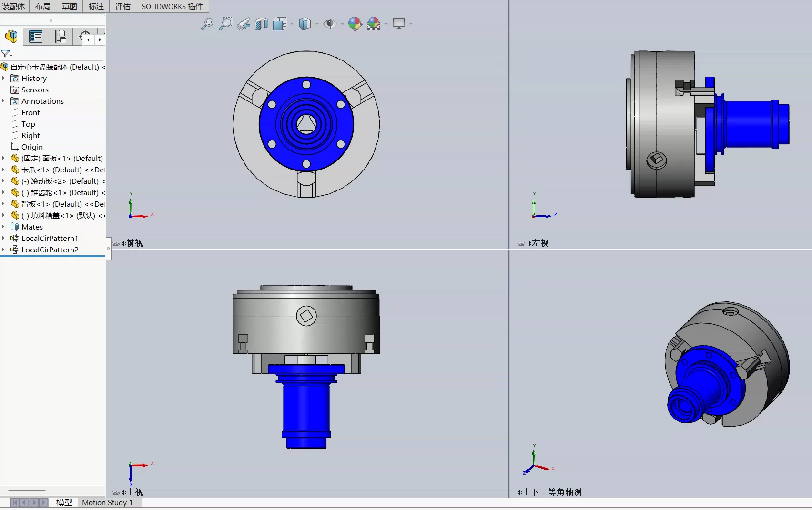Select the Front plane

(x=26, y=112)
